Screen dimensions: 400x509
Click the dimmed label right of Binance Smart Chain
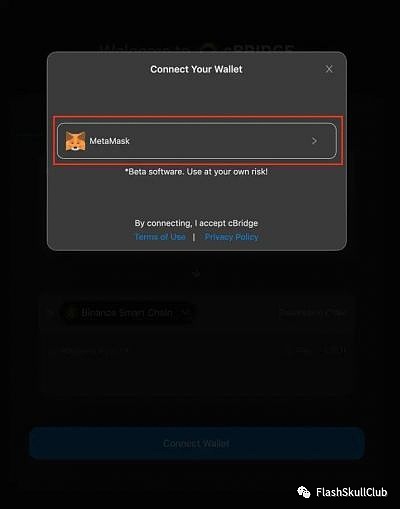(x=313, y=313)
